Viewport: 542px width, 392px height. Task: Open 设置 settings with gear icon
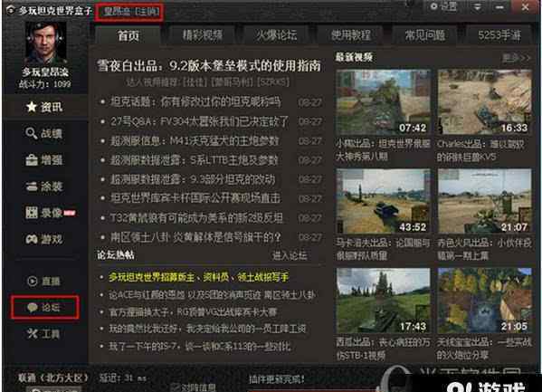443,6
